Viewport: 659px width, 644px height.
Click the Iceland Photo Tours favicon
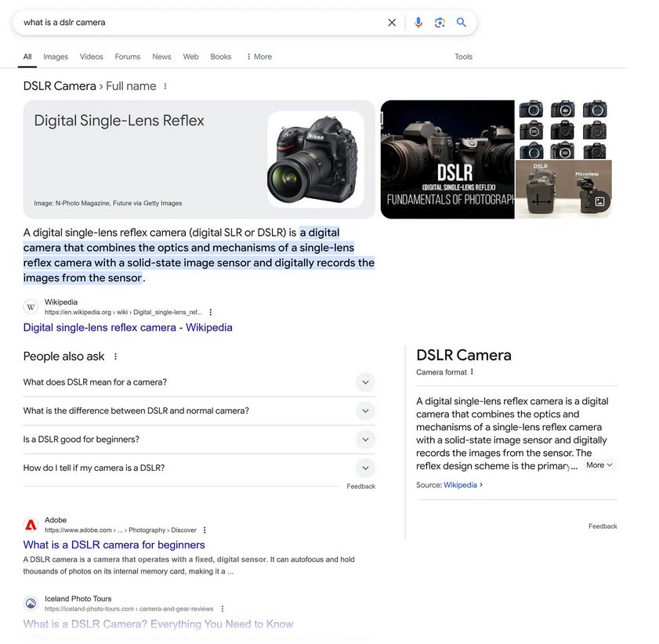[x=31, y=604]
